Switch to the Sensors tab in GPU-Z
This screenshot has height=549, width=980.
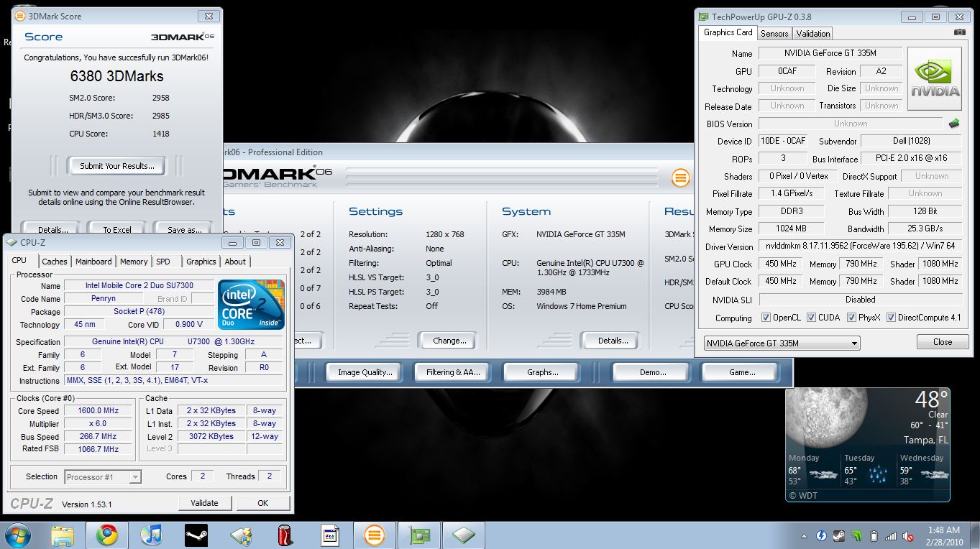coord(774,33)
